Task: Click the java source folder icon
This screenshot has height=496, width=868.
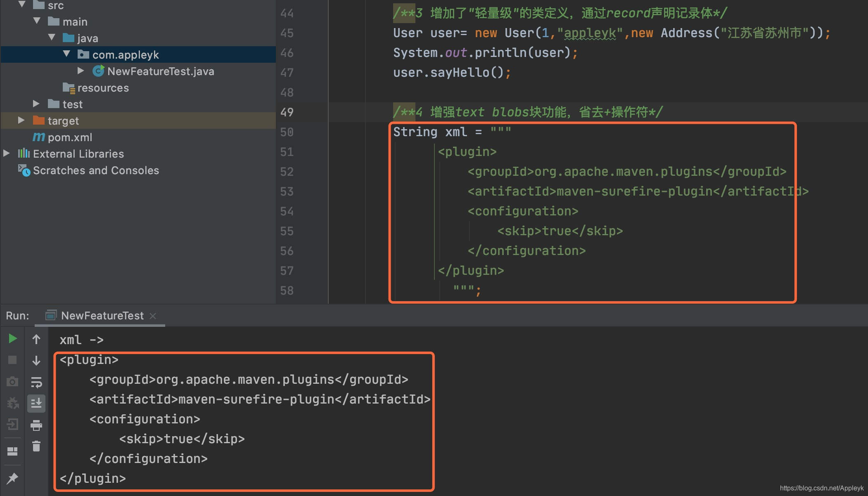Action: coord(68,38)
